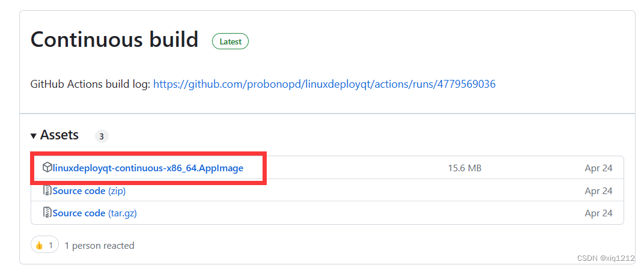The height and width of the screenshot is (268, 644).
Task: Add a thumbs up reaction
Action: click(45, 245)
